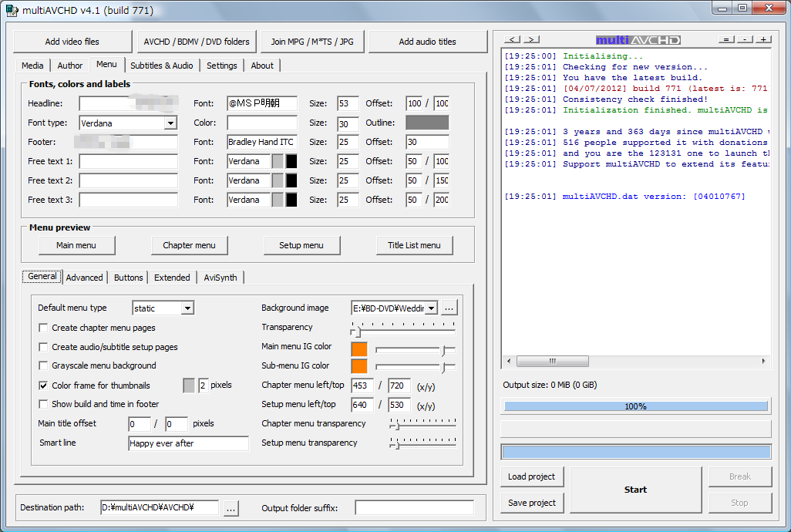The height and width of the screenshot is (532, 791).
Task: Click the Main menu IG color slider
Action: click(x=416, y=349)
